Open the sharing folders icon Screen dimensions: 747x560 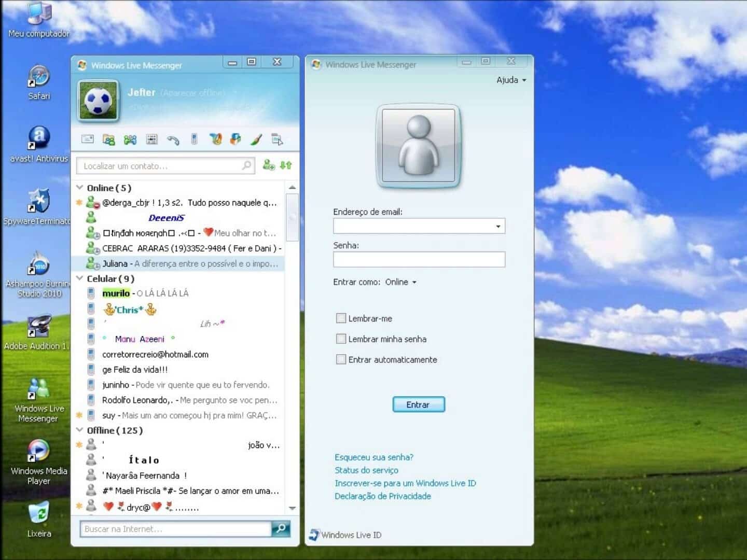(x=108, y=139)
